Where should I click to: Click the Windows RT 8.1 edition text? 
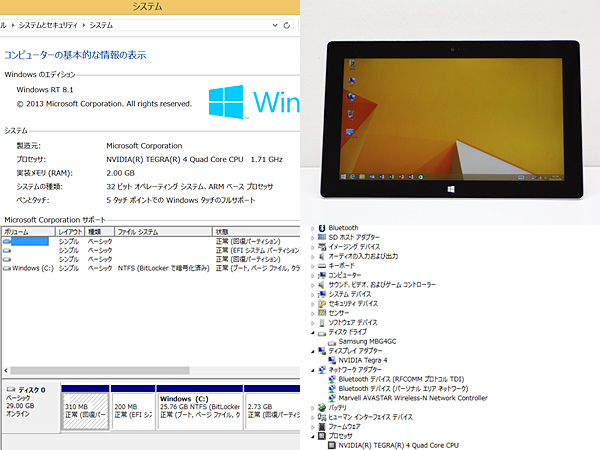pyautogui.click(x=45, y=90)
